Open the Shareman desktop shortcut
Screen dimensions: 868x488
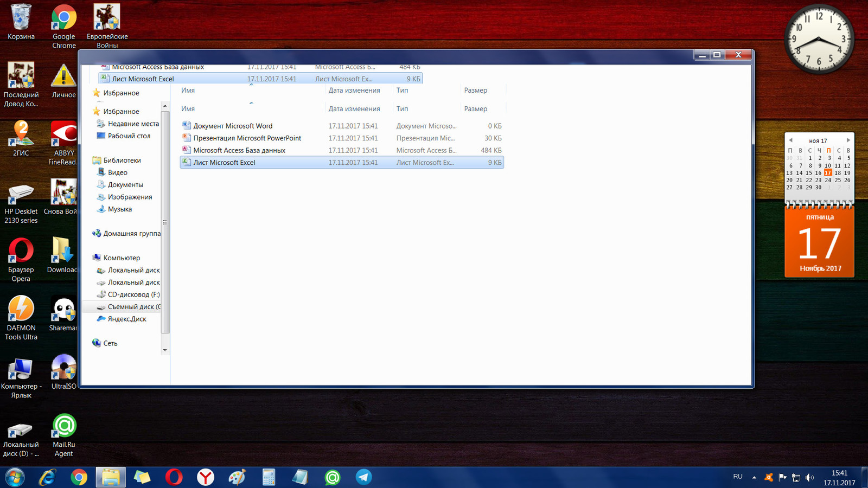point(63,313)
